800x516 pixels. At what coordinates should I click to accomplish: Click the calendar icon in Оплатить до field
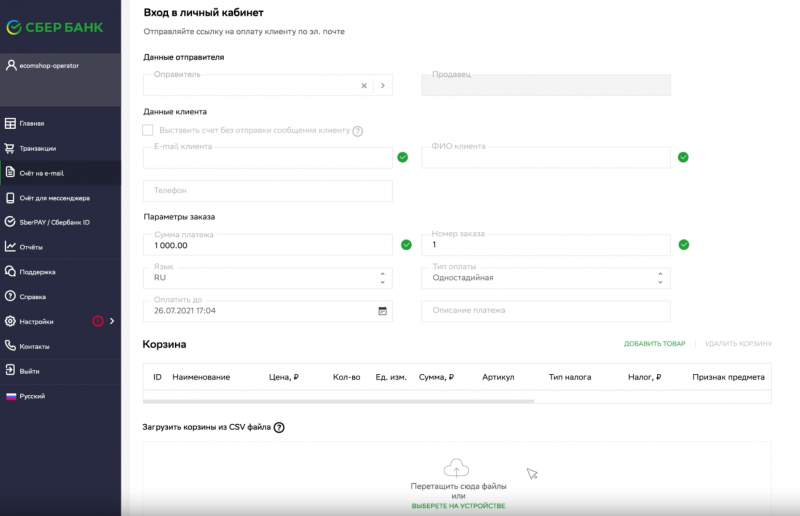click(x=382, y=311)
